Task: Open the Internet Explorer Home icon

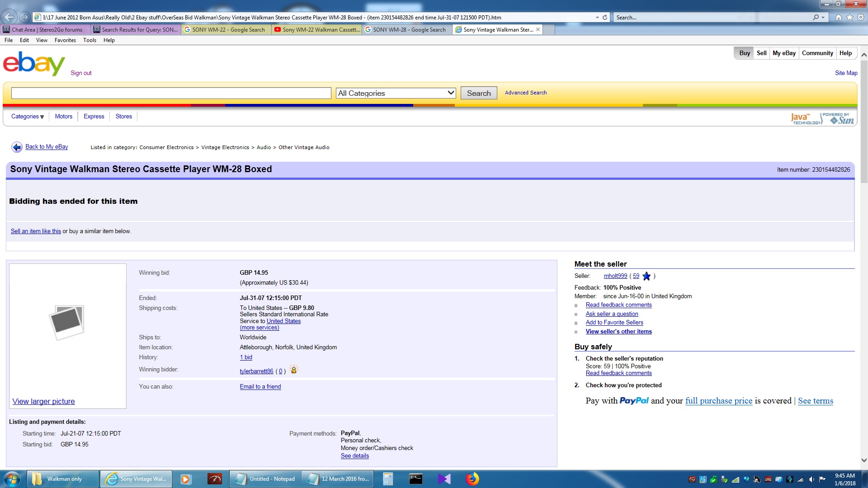Action: coord(839,18)
